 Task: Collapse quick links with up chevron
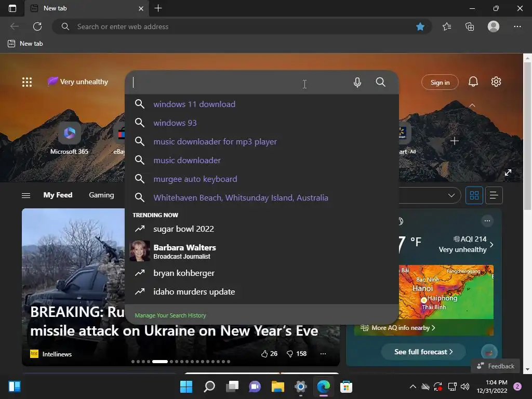point(472,105)
